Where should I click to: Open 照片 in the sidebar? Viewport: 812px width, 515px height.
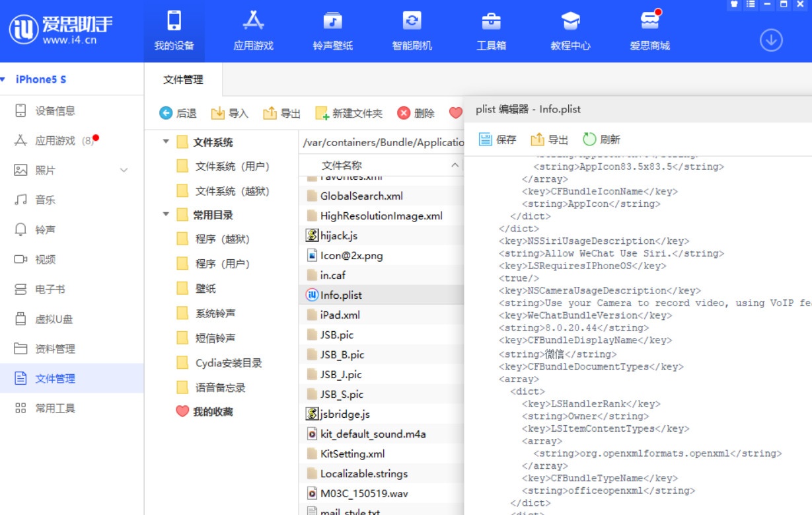coord(72,170)
